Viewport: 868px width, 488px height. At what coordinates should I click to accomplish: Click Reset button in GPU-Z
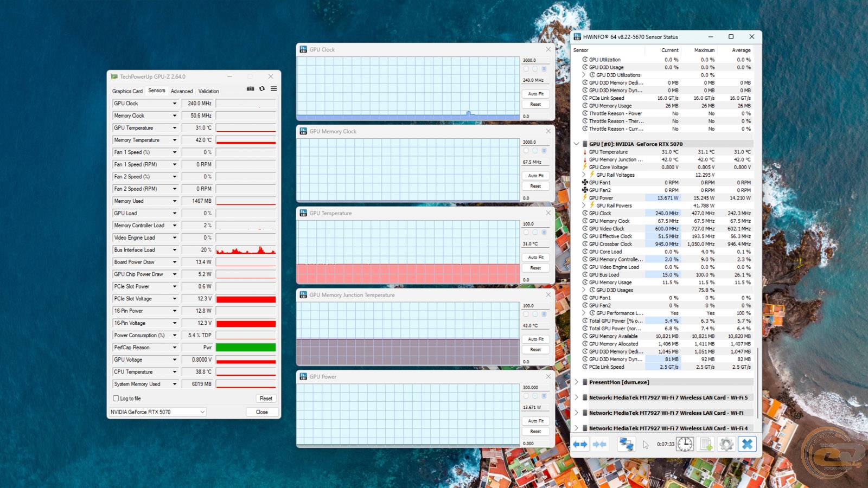(266, 399)
